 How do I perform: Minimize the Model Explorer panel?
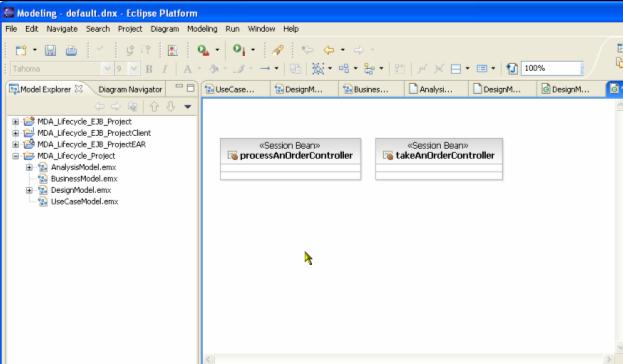pos(179,86)
